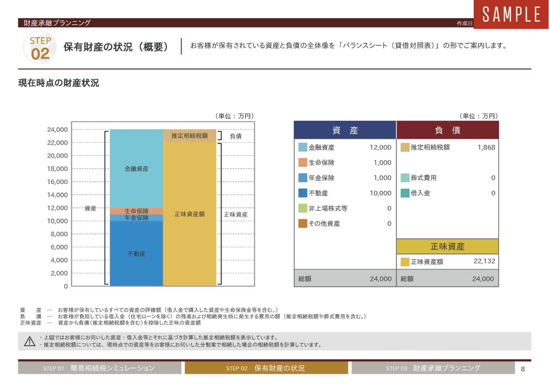Screen dimensions: 550x392
Task: Click the page number 8
Action: pos(523,369)
